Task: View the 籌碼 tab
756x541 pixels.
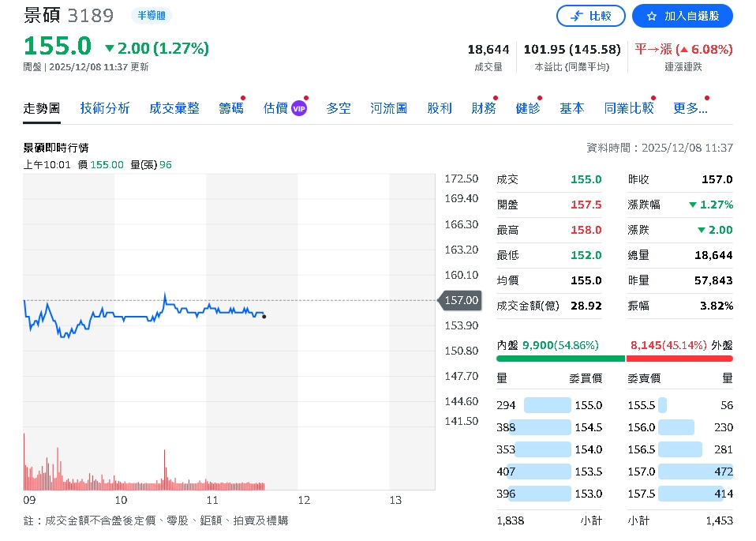Action: tap(230, 108)
